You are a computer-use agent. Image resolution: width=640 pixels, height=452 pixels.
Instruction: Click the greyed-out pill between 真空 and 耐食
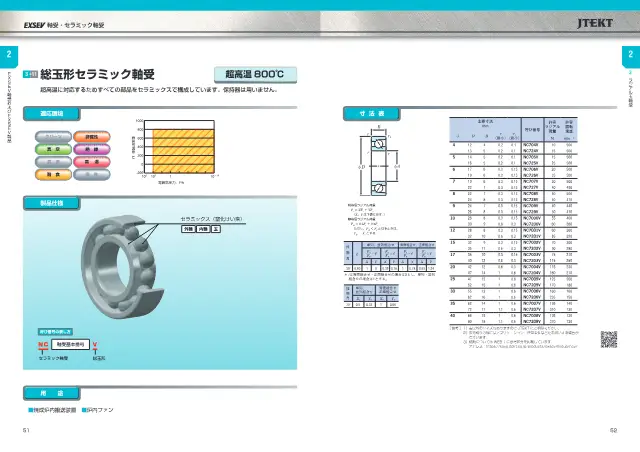pyautogui.click(x=53, y=162)
